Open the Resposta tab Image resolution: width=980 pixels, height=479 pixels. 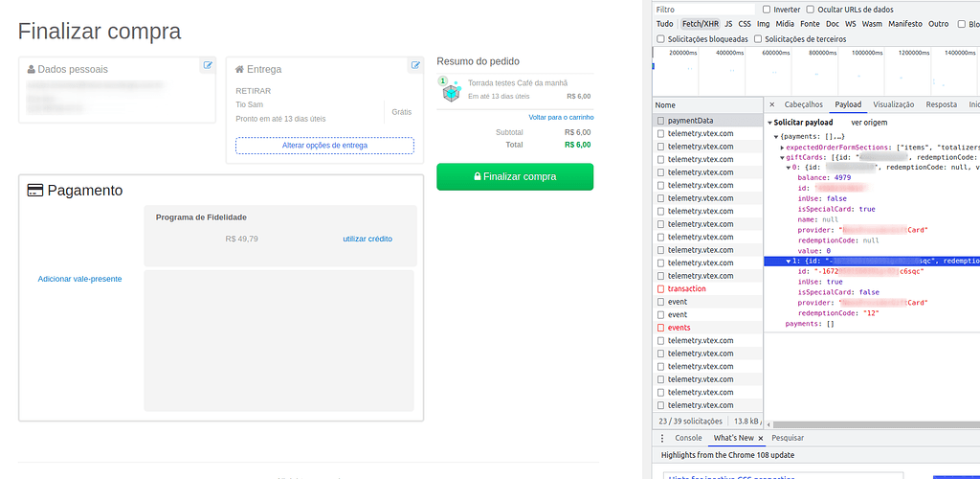(x=942, y=104)
